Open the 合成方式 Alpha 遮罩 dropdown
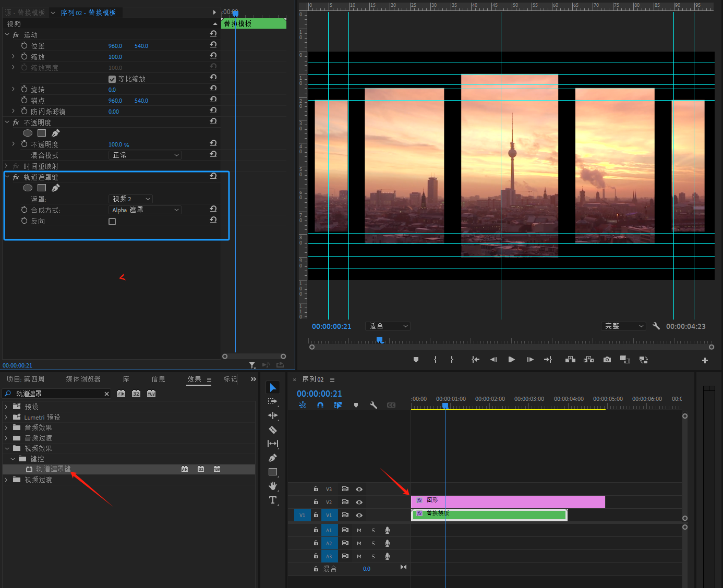This screenshot has width=723, height=588. point(144,210)
